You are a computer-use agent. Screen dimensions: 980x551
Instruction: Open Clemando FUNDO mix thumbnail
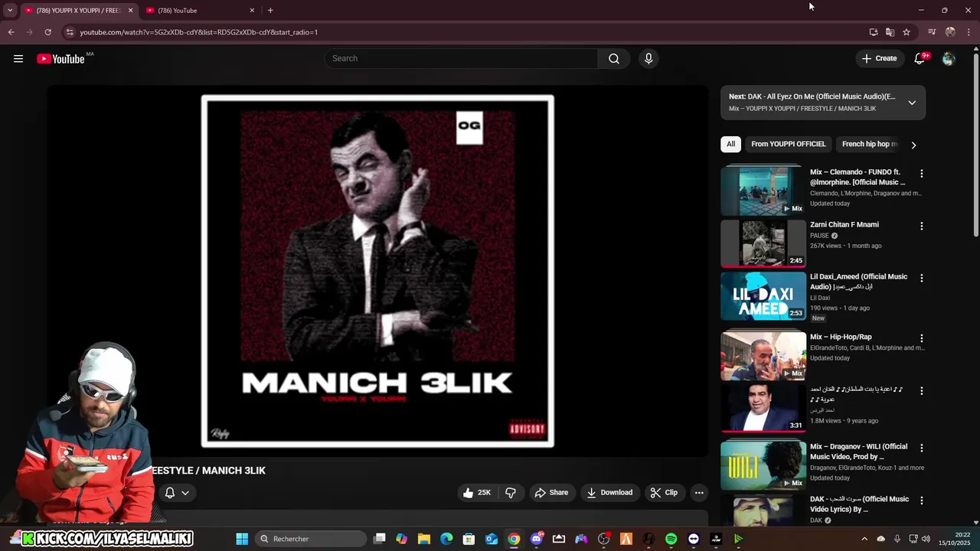[x=763, y=191]
